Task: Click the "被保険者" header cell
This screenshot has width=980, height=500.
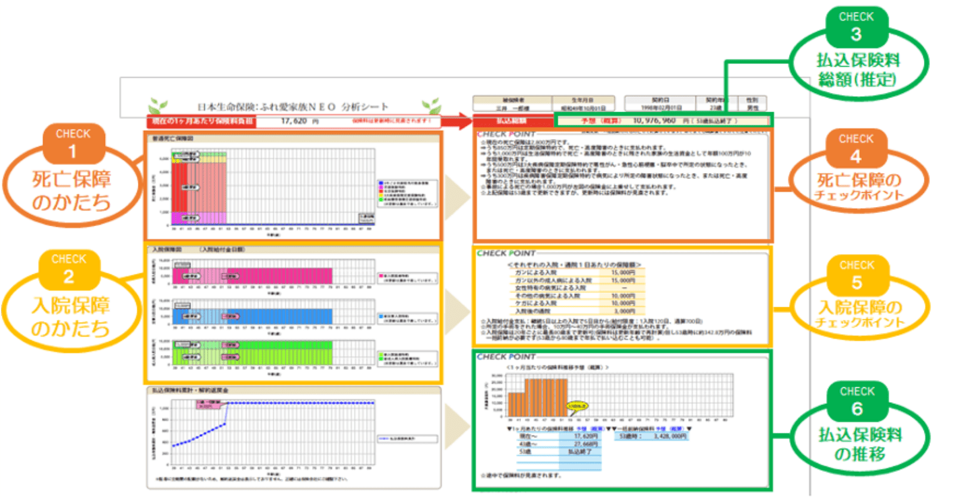Action: (513, 100)
